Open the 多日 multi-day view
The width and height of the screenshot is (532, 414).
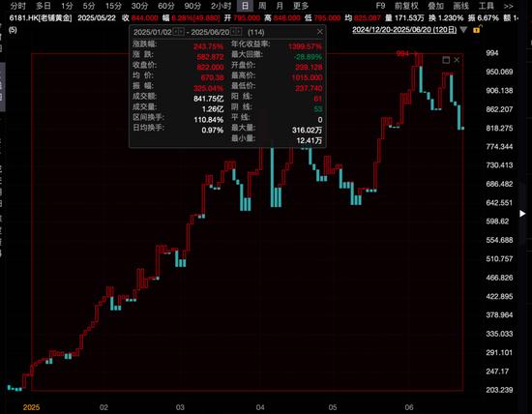(x=44, y=6)
